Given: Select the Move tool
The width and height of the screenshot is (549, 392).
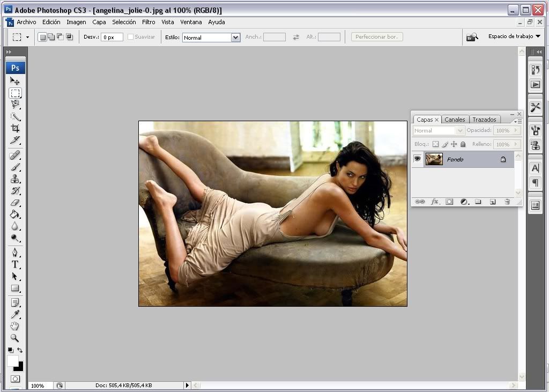Looking at the screenshot, I should tap(14, 81).
